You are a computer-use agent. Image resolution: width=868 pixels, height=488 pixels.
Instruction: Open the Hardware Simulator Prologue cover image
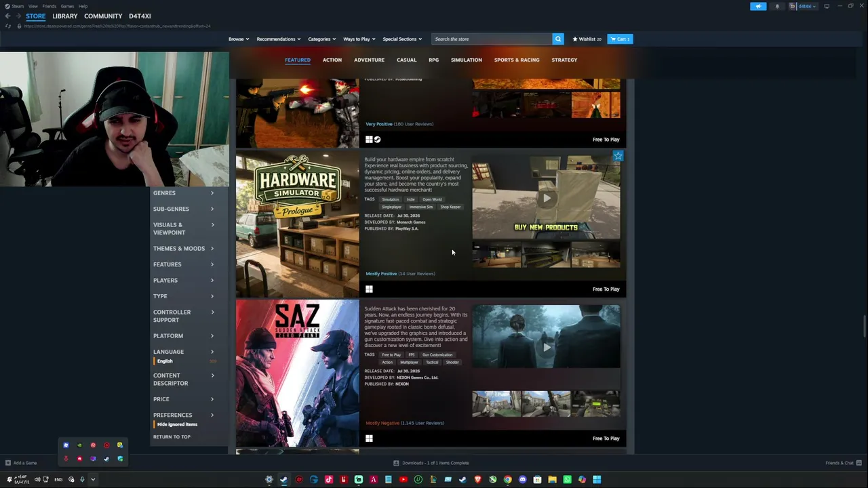pos(297,224)
